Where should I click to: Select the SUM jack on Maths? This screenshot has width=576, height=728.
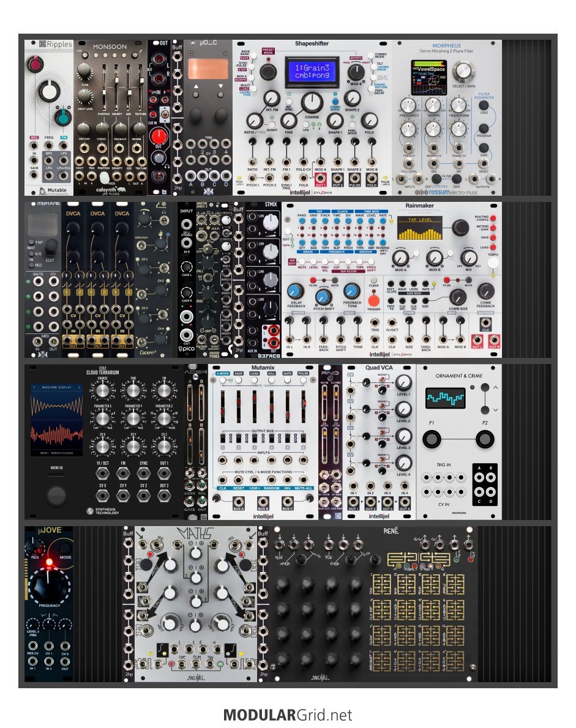pos(195,665)
